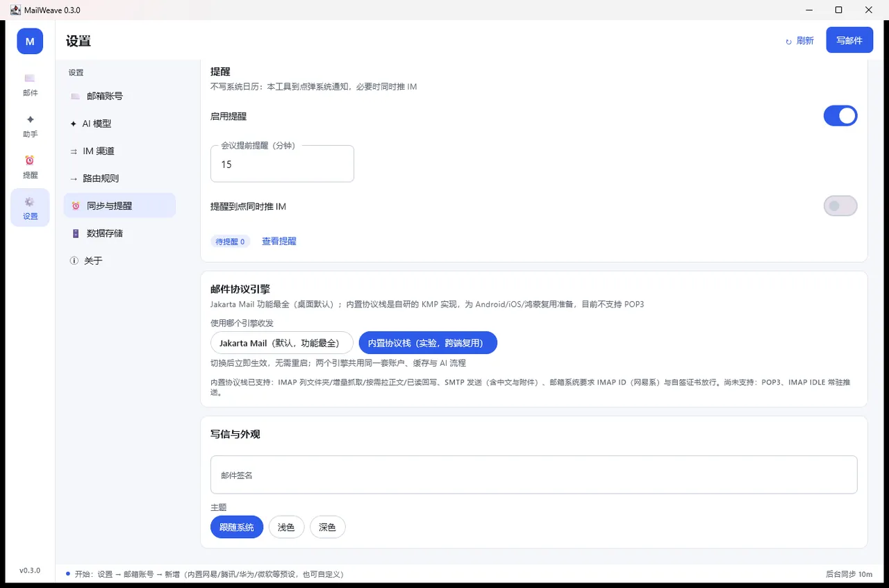Click the 待提醒 0 badge
The width and height of the screenshot is (889, 588).
[x=230, y=242]
